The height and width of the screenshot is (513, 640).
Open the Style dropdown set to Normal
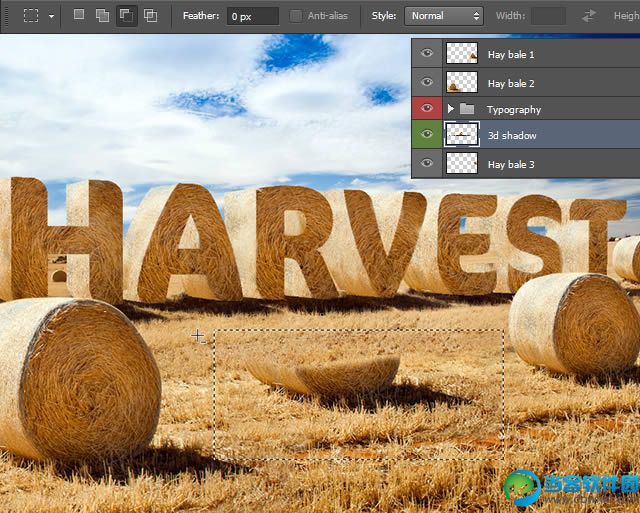click(443, 16)
